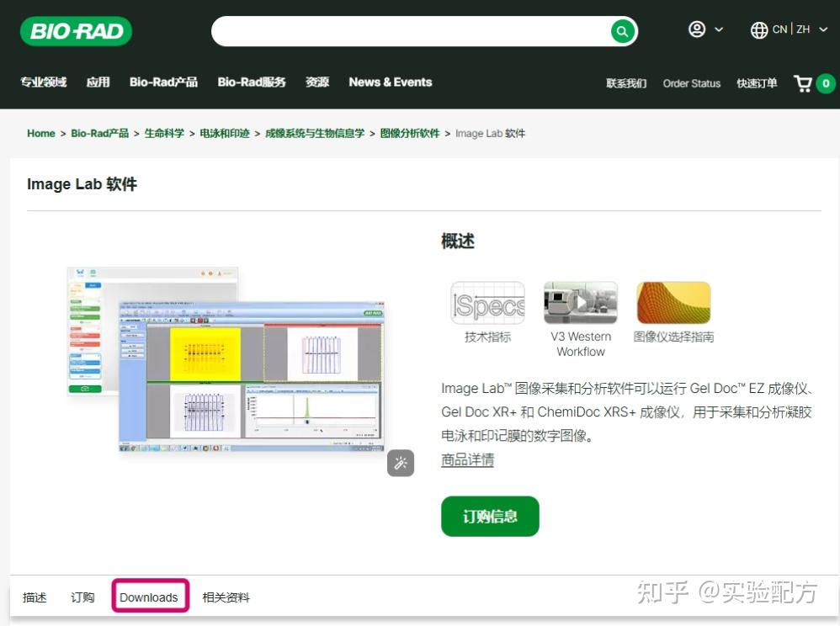Screen dimensions: 840x626
Task: Click the magic wand image tool icon
Action: 401,463
